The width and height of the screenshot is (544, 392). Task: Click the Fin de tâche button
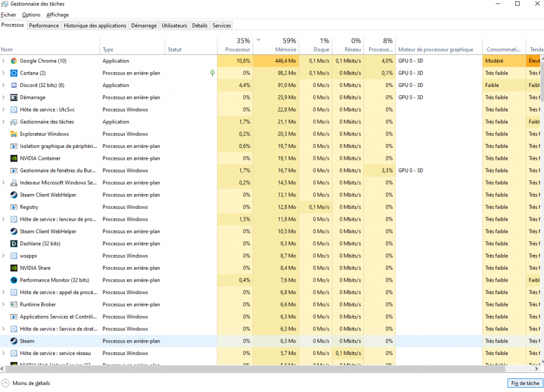[x=525, y=383]
